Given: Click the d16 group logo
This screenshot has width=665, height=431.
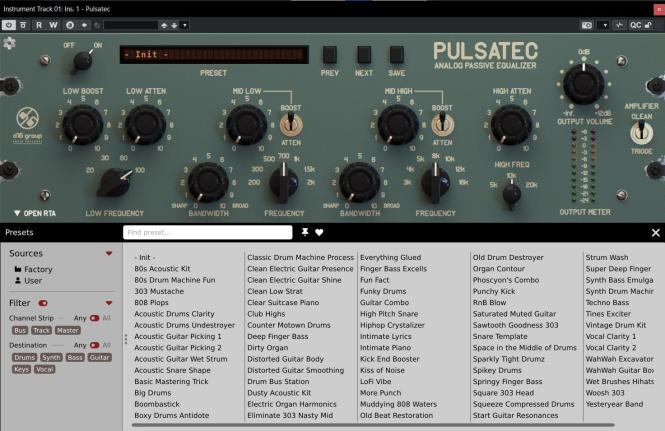Looking at the screenshot, I should pos(28,124).
